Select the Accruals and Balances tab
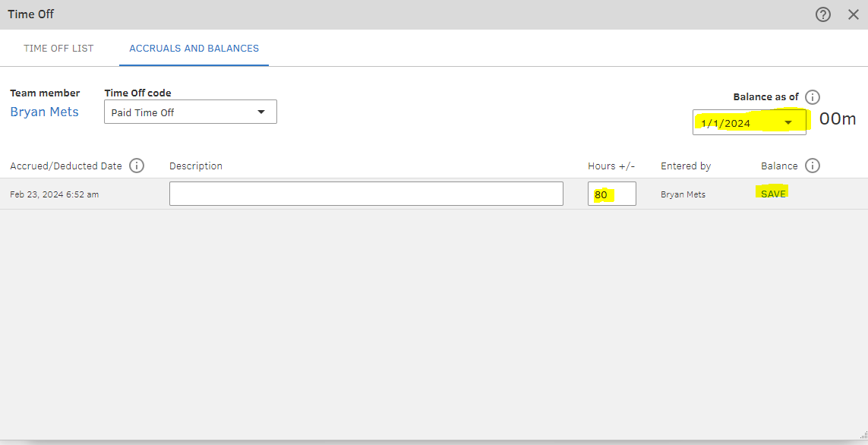 194,48
